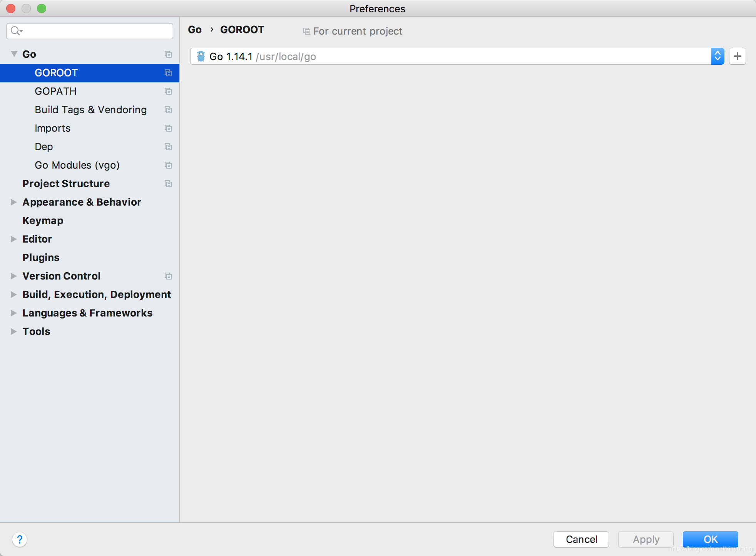Click project-level icon beside Project Structure
Image resolution: width=756 pixels, height=556 pixels.
tap(168, 184)
